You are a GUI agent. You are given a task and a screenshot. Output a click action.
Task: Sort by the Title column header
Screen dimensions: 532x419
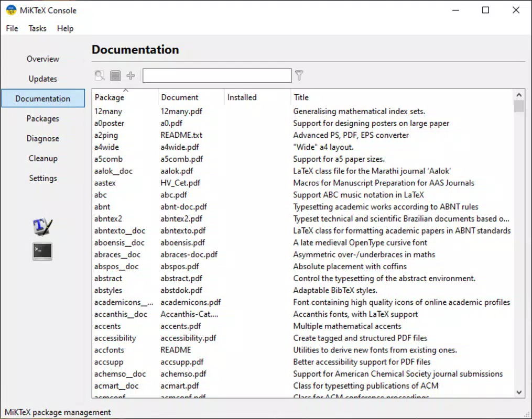coord(401,97)
